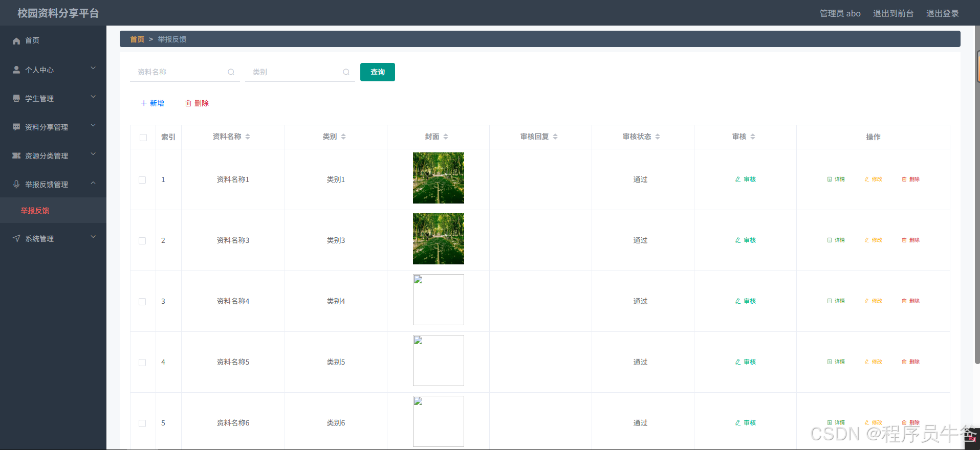Open 学生管理 in the sidebar
Viewport: 980px width, 450px height.
pyautogui.click(x=53, y=98)
